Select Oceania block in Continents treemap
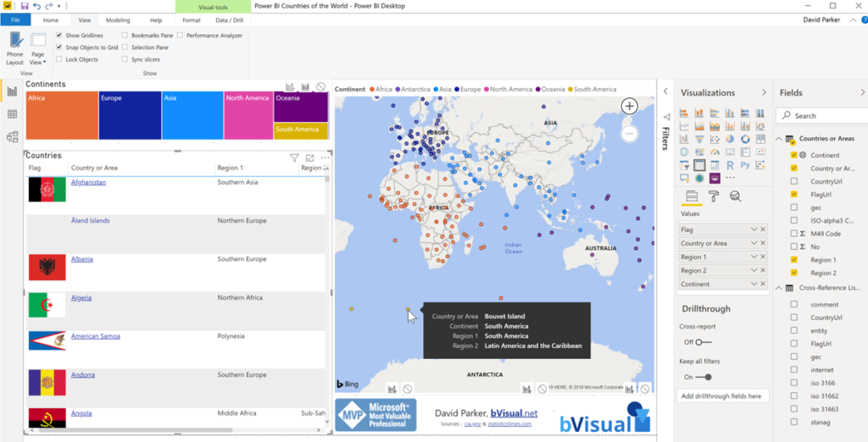 (301, 107)
